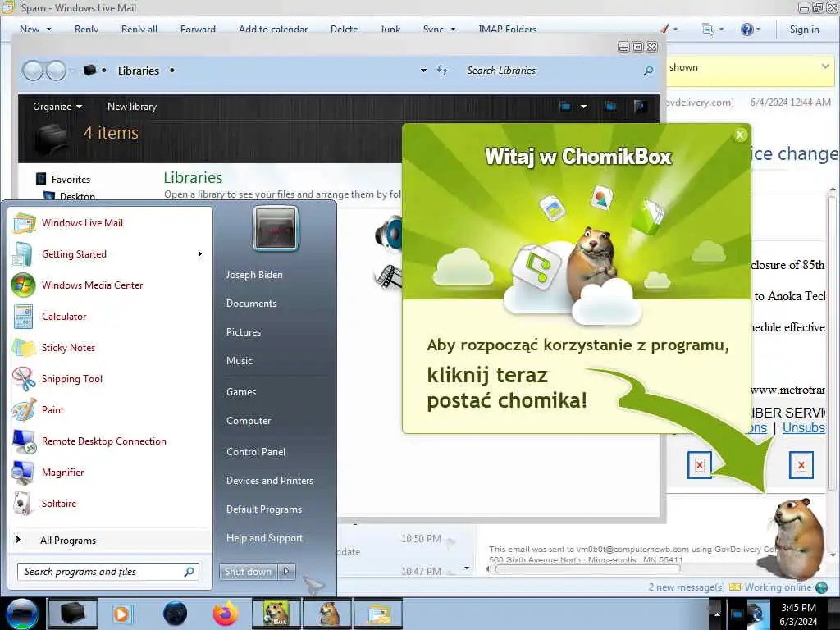Open Computer from Start menu
840x630 pixels.
click(x=249, y=421)
